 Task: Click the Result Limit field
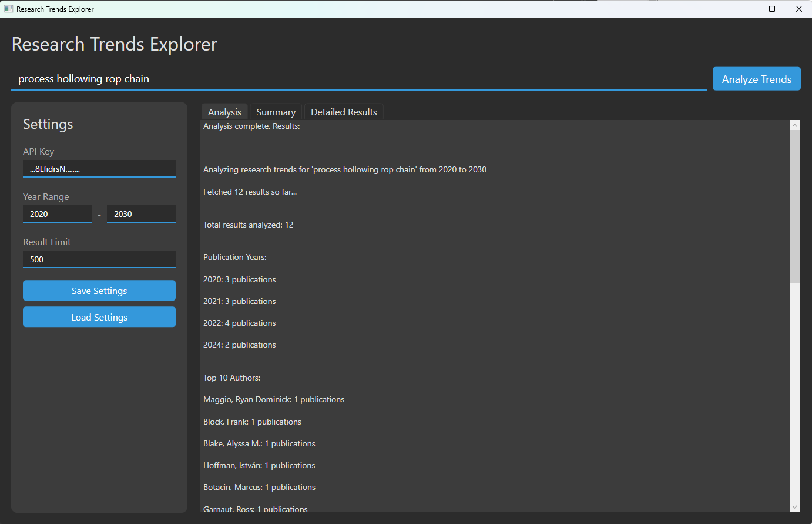(99, 259)
